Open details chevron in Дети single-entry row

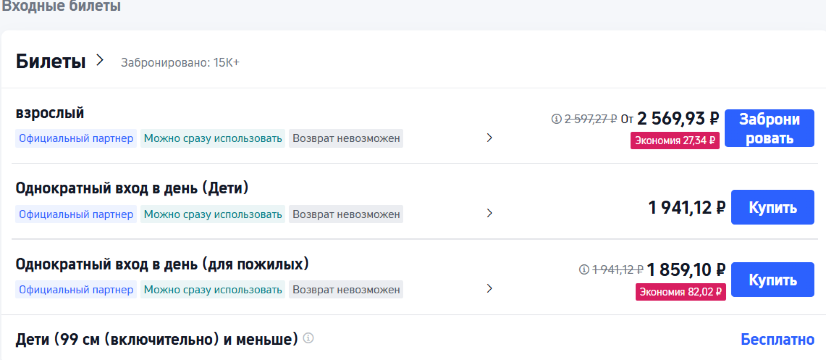489,213
